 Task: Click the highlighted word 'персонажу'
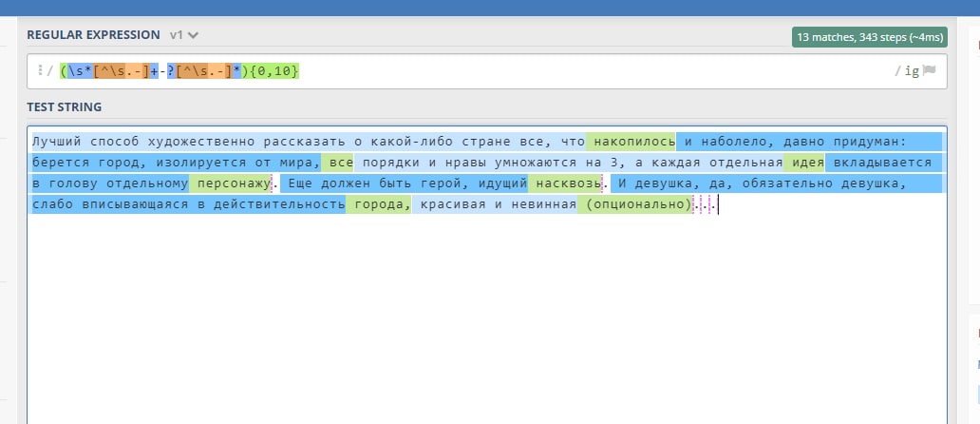tap(234, 183)
